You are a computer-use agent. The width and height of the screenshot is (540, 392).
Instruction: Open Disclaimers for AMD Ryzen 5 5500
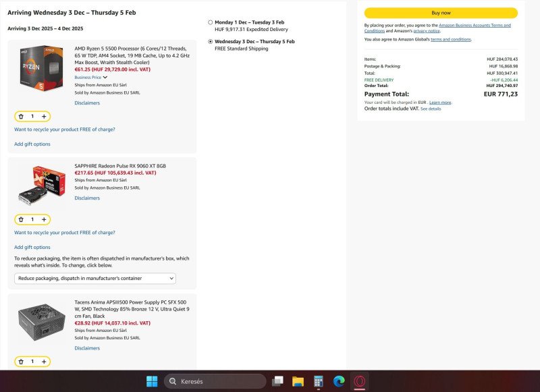(x=87, y=103)
